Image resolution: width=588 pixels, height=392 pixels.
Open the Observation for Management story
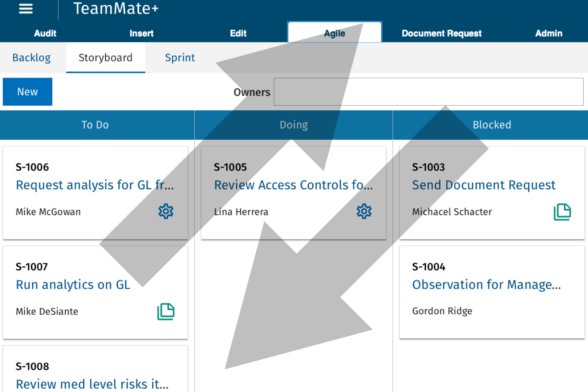[x=485, y=284]
